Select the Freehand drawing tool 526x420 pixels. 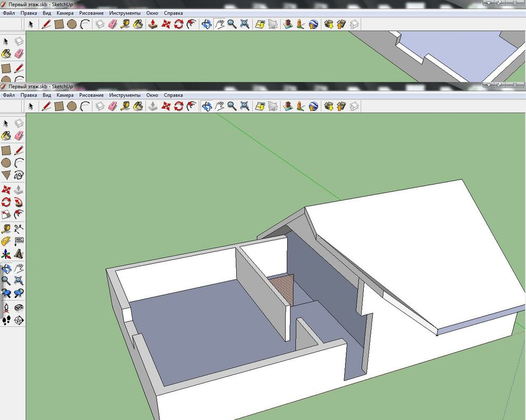coord(19,175)
